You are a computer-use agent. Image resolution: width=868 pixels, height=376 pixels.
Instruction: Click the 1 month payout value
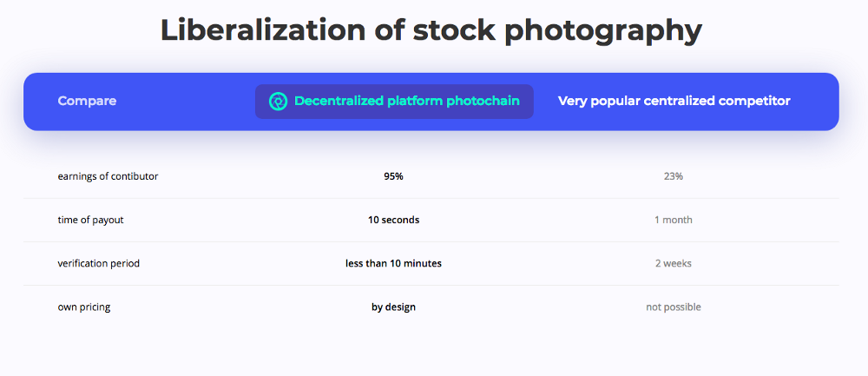coord(674,220)
